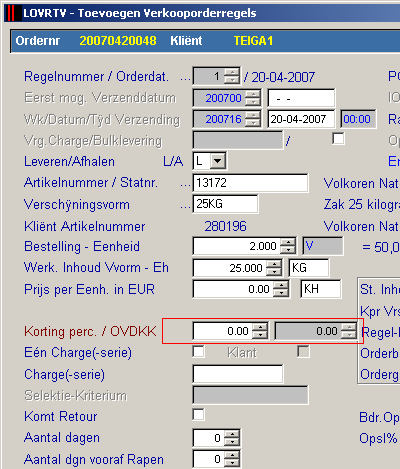Click the empty Charge(-serie) text field
The image size is (400, 469).
(238, 373)
